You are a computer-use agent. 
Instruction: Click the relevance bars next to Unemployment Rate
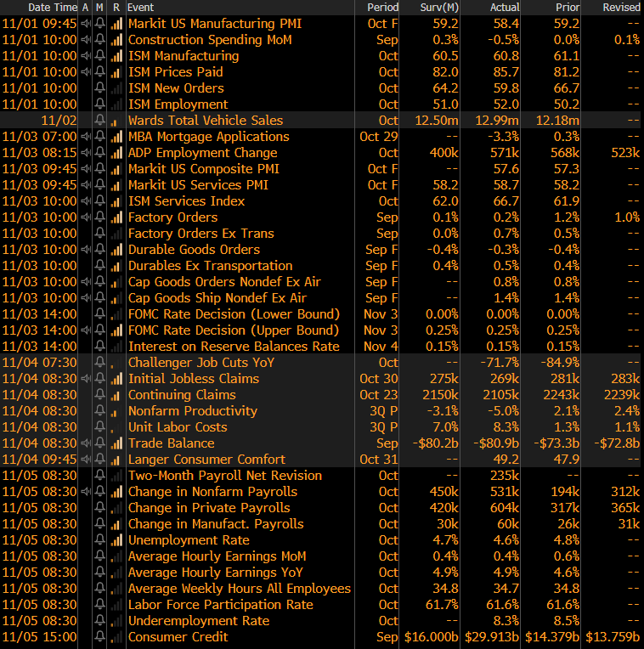[116, 540]
